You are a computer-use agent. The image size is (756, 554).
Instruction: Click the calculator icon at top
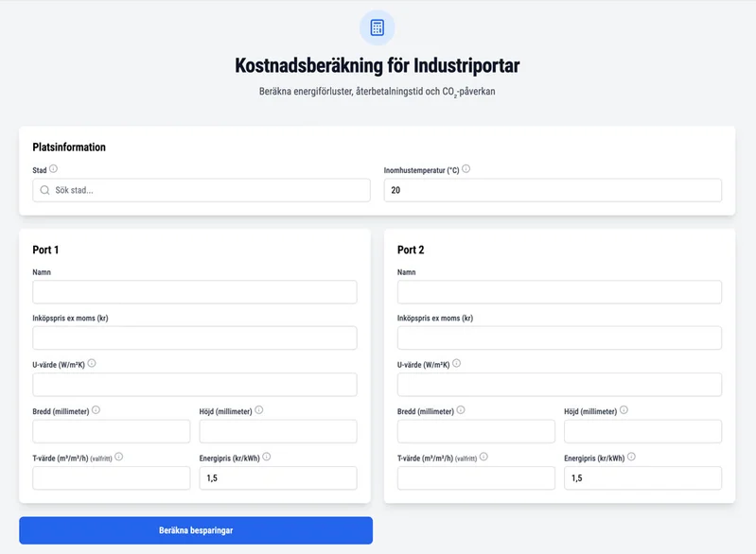click(x=378, y=27)
